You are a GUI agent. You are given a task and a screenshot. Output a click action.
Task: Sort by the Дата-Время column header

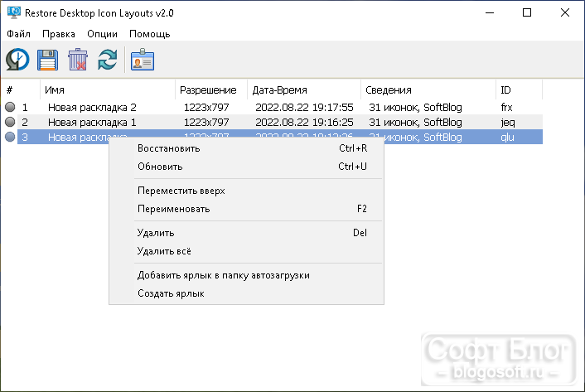304,90
